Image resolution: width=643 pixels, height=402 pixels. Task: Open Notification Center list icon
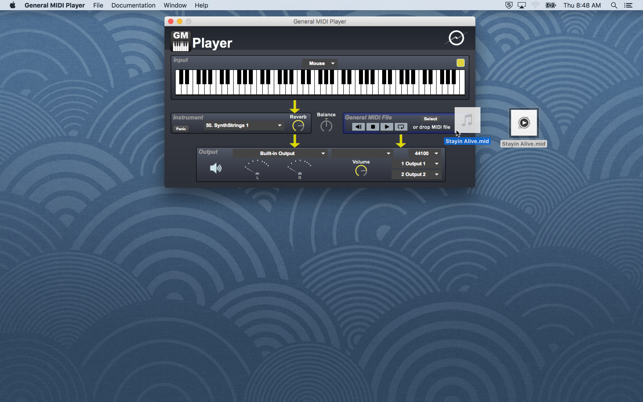tap(628, 5)
